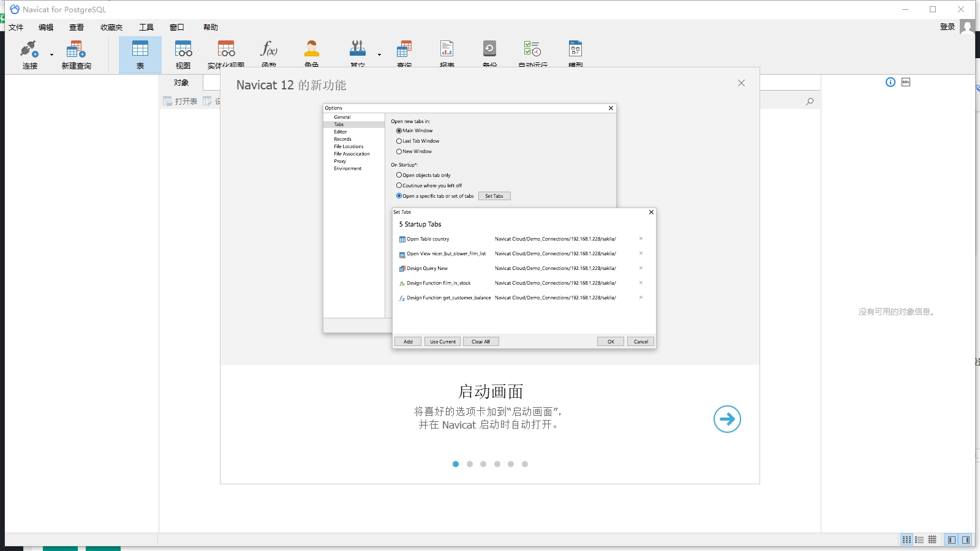980x551 pixels.
Task: Switch to detail list view
Action: 919,540
